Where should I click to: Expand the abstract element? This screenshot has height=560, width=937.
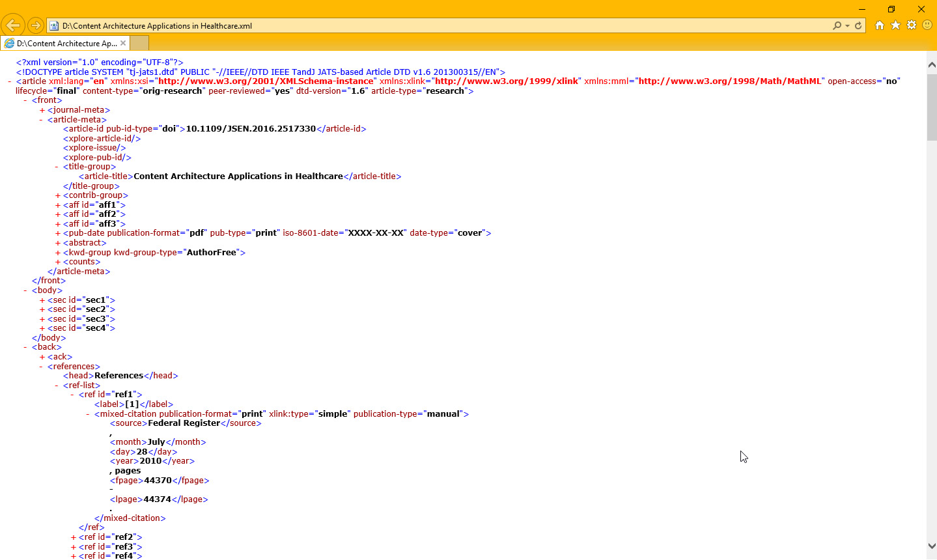coord(57,243)
